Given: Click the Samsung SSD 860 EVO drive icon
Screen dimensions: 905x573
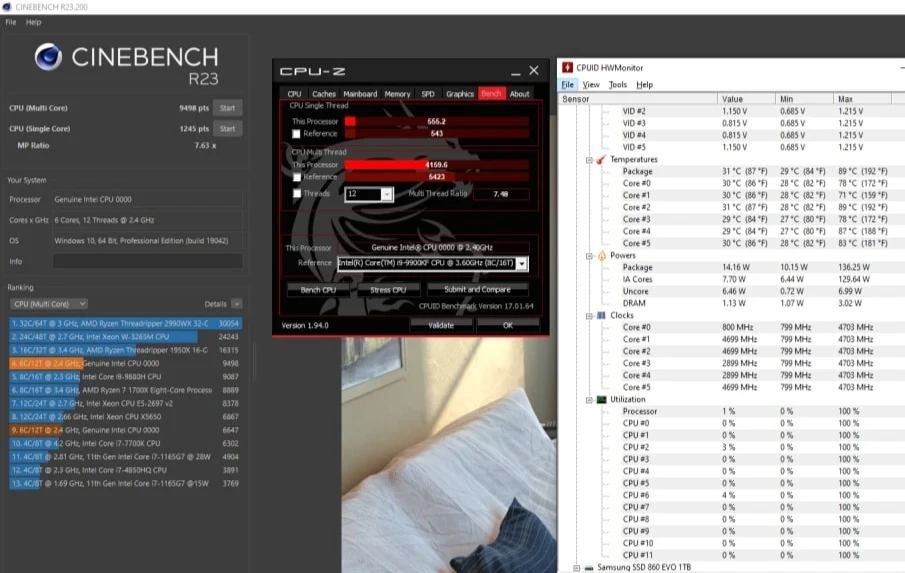Looking at the screenshot, I should coord(589,568).
